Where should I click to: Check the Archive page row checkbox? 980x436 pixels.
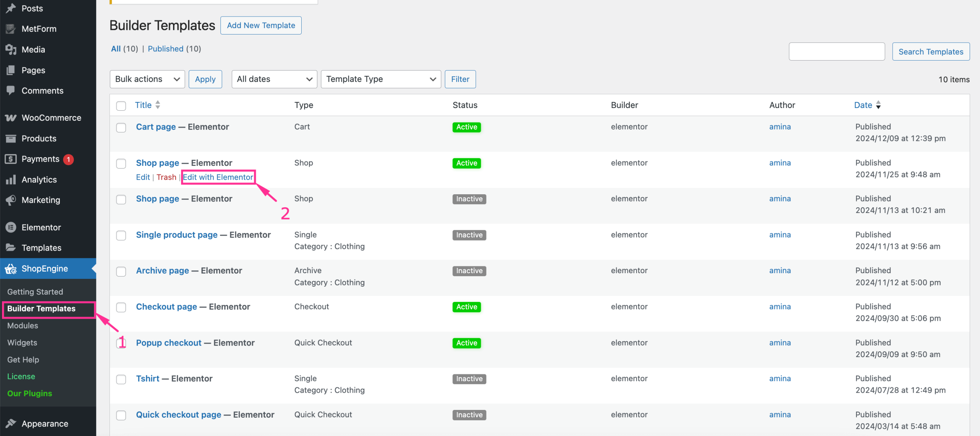(x=121, y=272)
